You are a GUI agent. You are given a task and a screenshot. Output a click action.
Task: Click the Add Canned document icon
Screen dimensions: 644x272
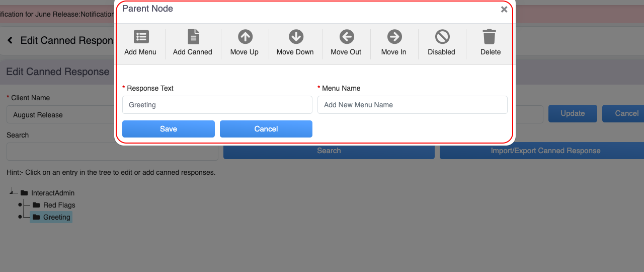coord(193,37)
